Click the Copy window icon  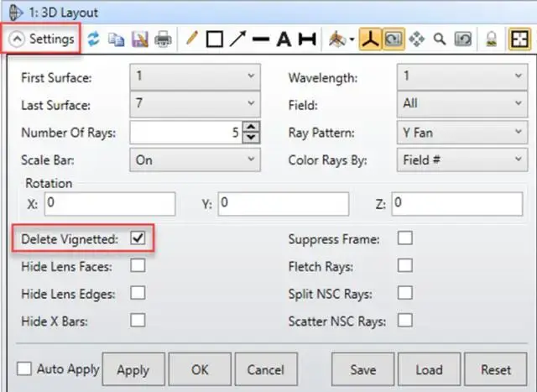(116, 39)
